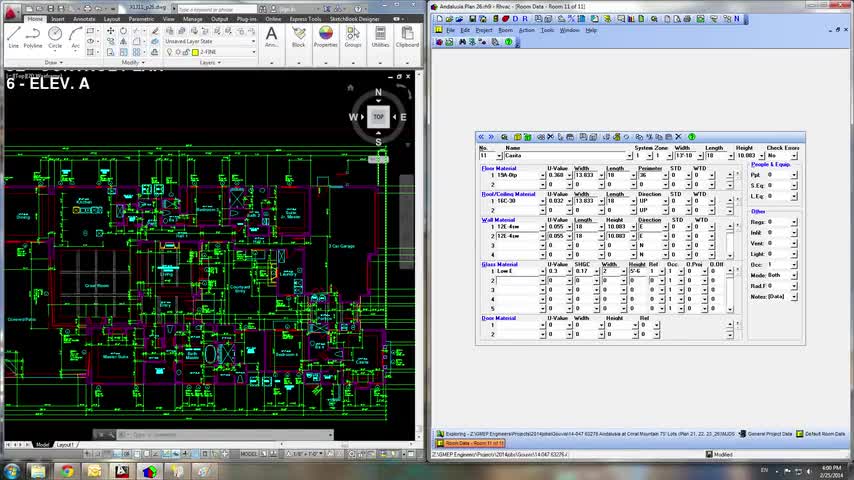Screen dimensions: 854x480
Task: Open the Block panel icon
Action: (x=298, y=35)
